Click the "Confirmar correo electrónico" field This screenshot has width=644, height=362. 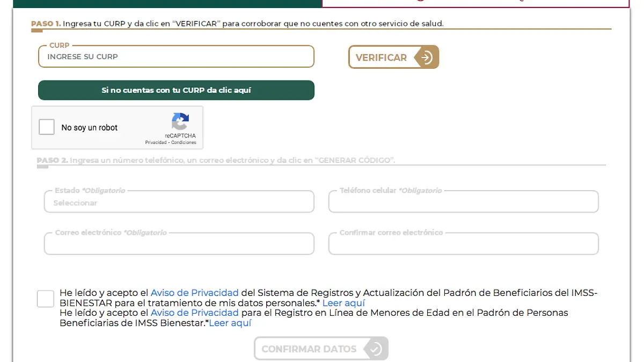tap(463, 243)
